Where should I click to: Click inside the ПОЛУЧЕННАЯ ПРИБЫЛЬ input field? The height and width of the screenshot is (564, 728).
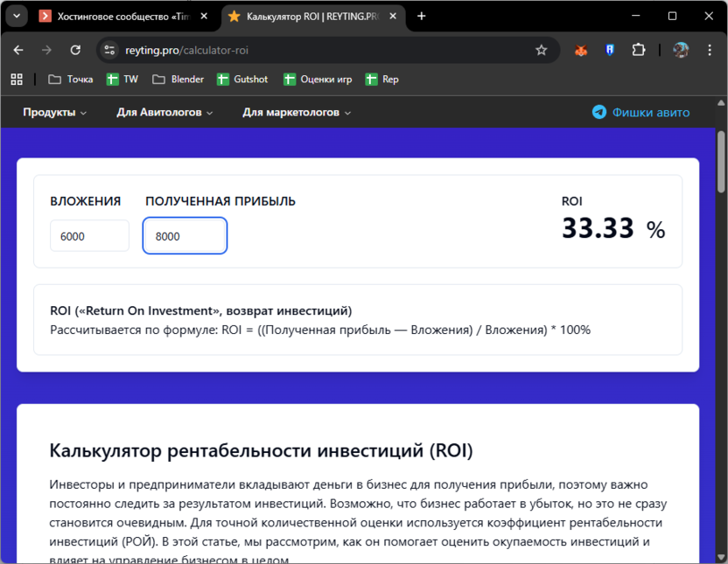coord(185,235)
